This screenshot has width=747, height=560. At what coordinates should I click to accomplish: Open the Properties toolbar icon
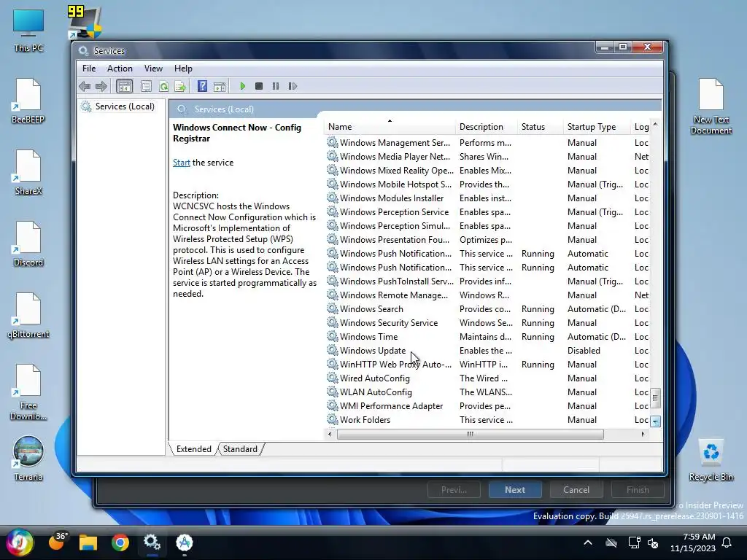tap(146, 86)
